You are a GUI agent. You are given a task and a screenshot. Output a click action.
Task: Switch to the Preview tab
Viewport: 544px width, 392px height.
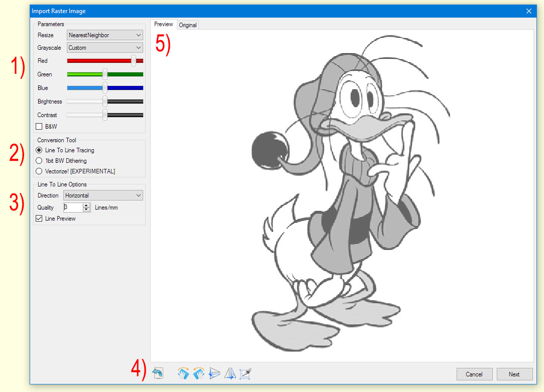163,24
